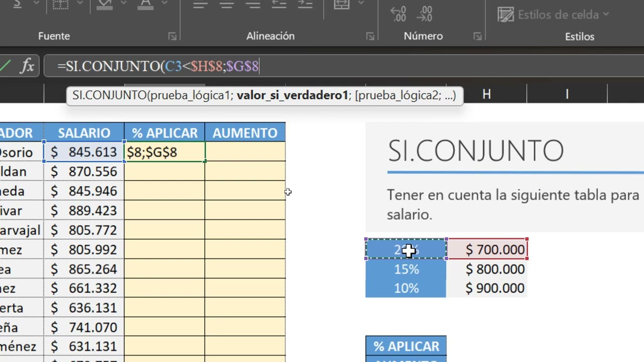Select valor_si_verdadero1 argument in the tooltip

pos(292,95)
